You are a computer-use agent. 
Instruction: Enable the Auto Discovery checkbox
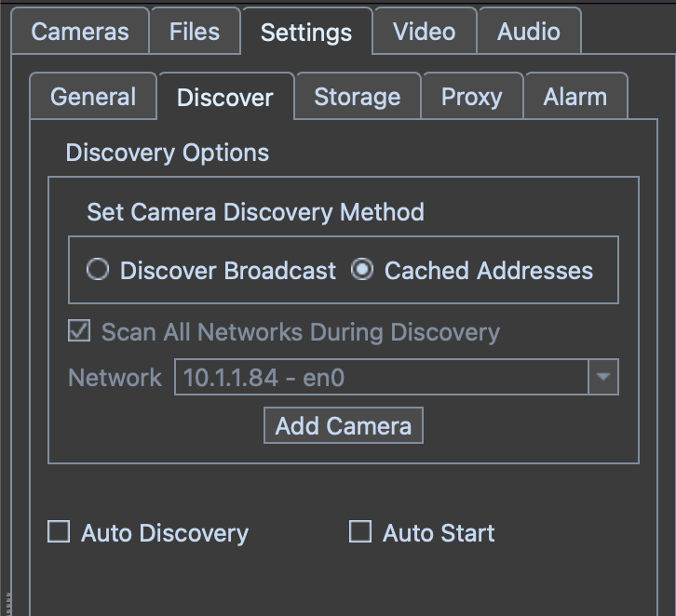(x=59, y=532)
